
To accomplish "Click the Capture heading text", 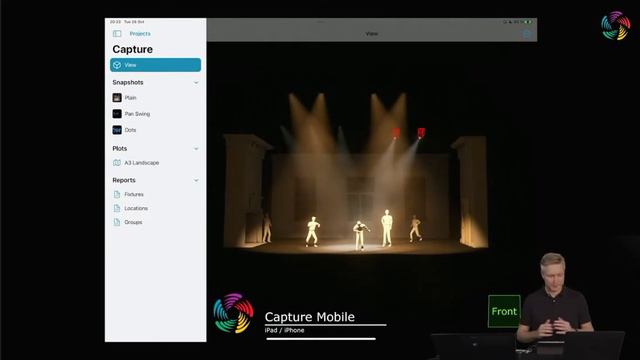I will pos(133,49).
